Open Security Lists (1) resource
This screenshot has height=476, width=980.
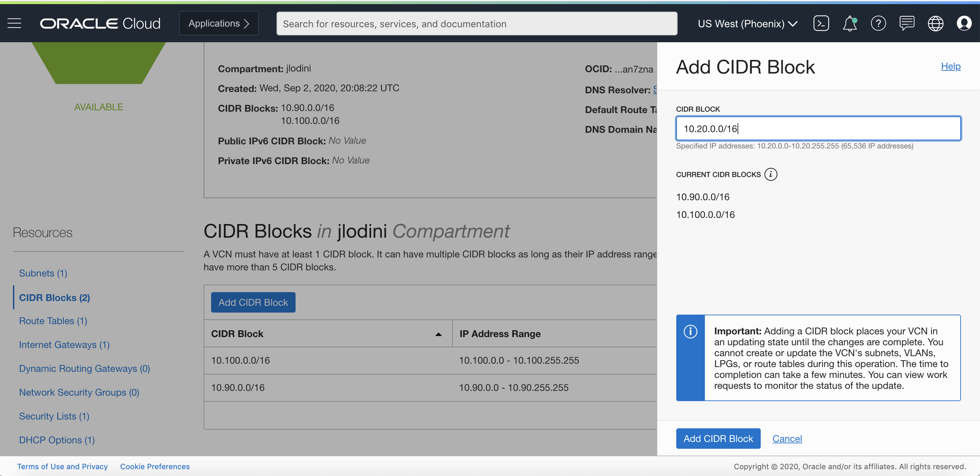tap(54, 416)
